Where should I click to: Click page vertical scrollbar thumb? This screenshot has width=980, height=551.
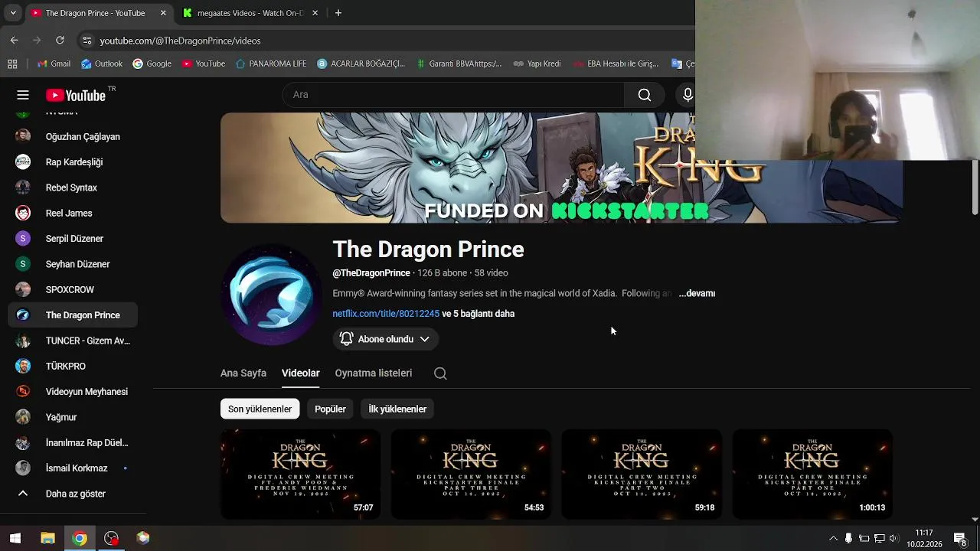975,187
